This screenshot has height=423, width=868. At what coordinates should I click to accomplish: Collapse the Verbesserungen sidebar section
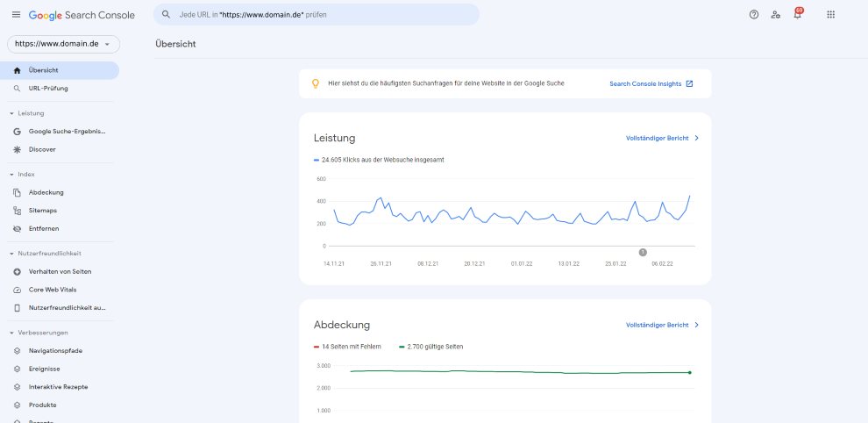(12, 333)
